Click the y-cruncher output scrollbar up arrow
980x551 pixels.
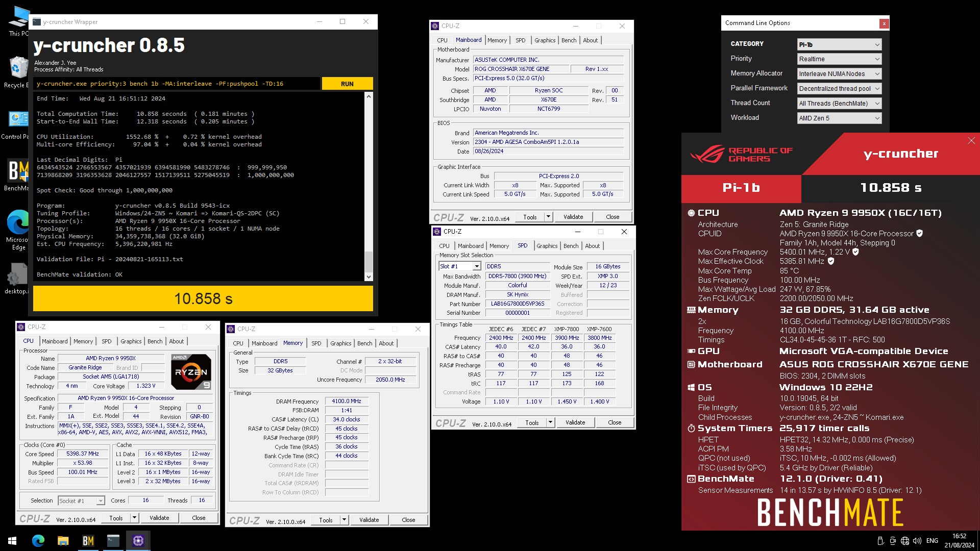[369, 96]
